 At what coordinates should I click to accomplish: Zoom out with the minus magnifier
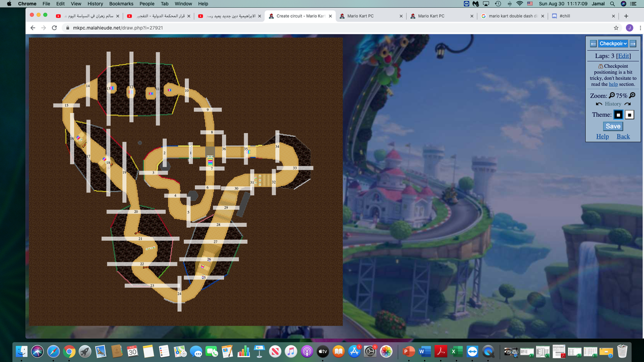pyautogui.click(x=612, y=96)
